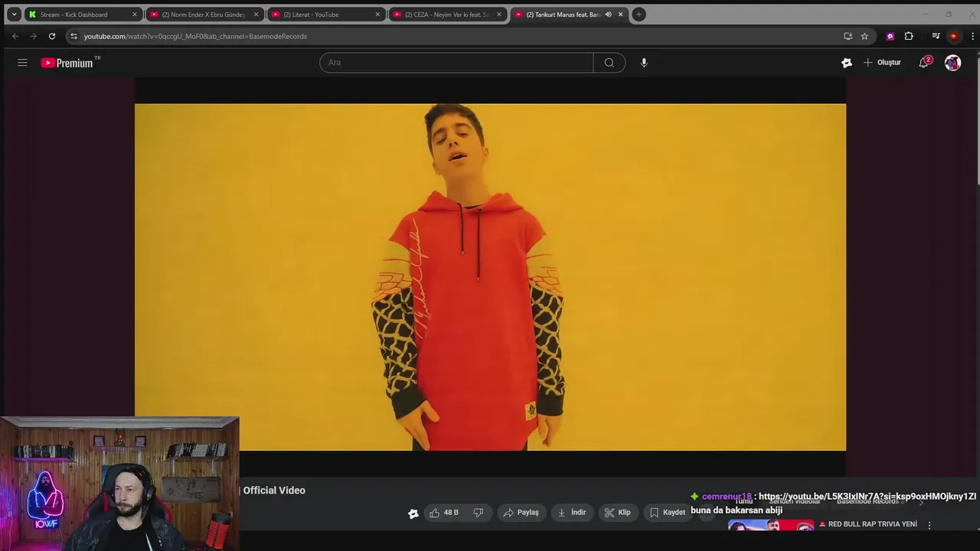Start voice search with the microphone
The width and height of the screenshot is (980, 551).
pyautogui.click(x=644, y=63)
